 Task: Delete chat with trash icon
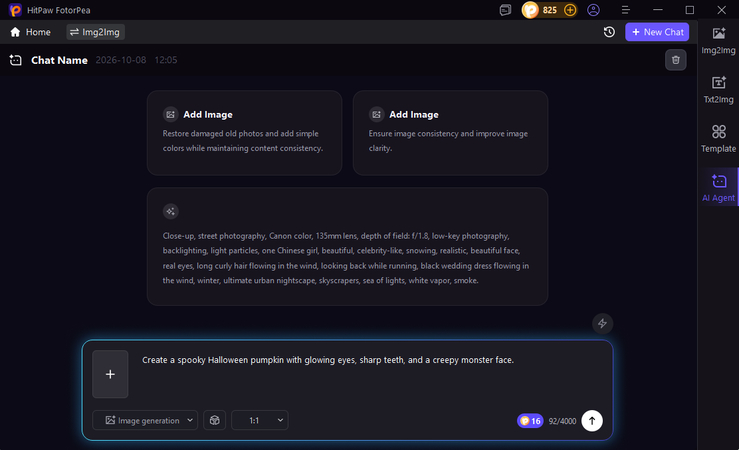pos(675,60)
